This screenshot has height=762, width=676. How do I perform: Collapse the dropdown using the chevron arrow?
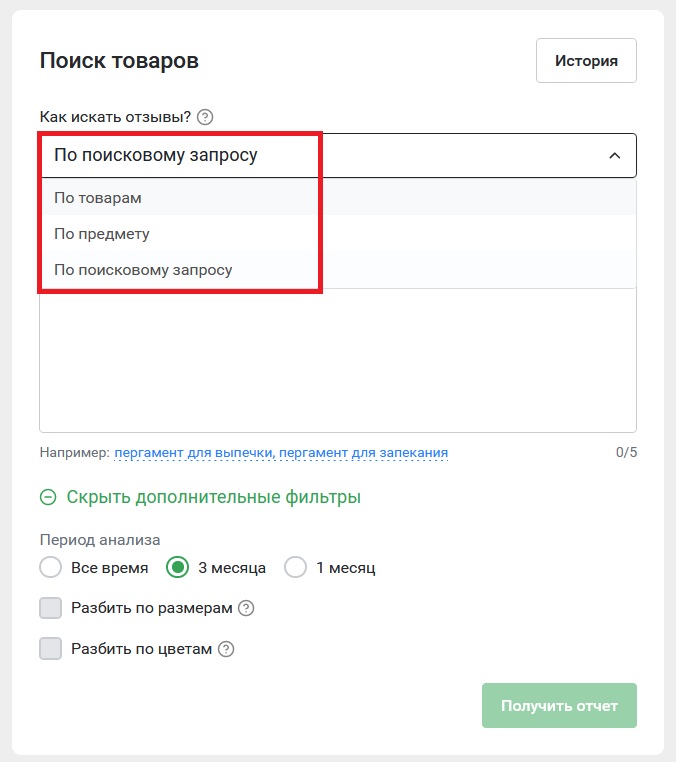615,156
